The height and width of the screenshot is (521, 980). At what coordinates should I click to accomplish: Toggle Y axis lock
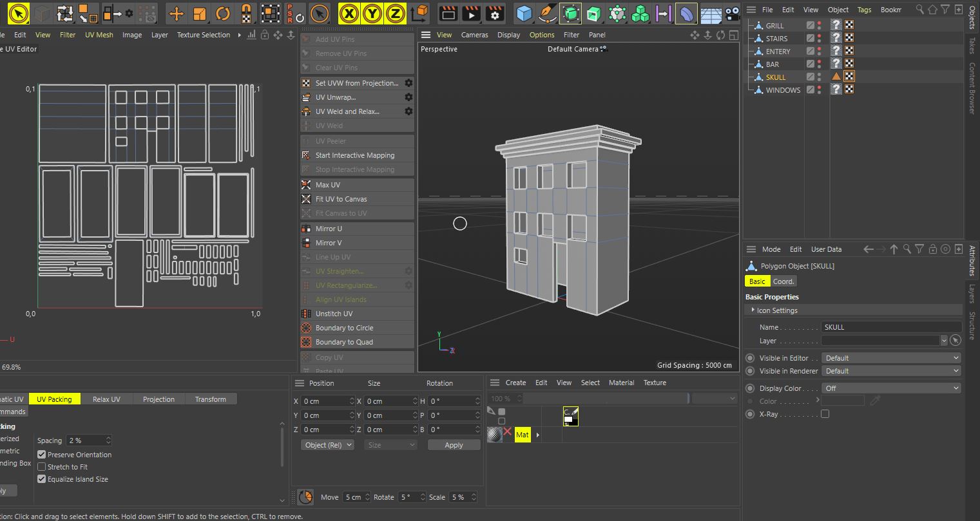coord(372,13)
